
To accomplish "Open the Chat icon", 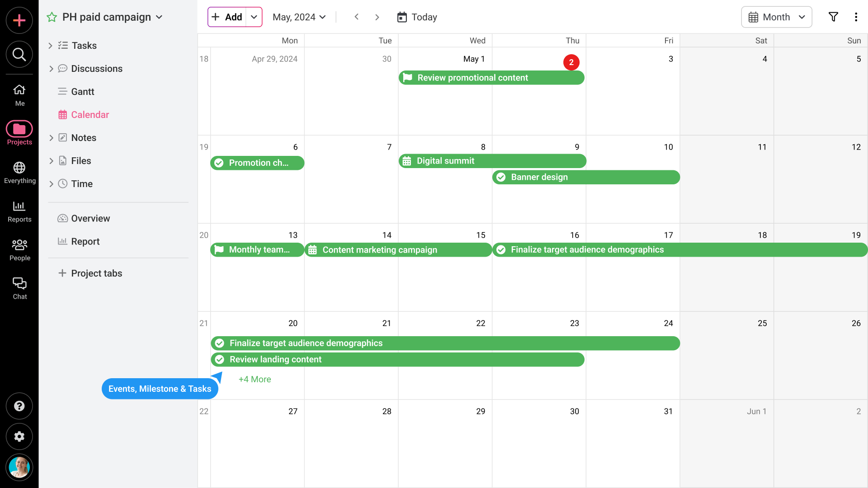I will 19,288.
